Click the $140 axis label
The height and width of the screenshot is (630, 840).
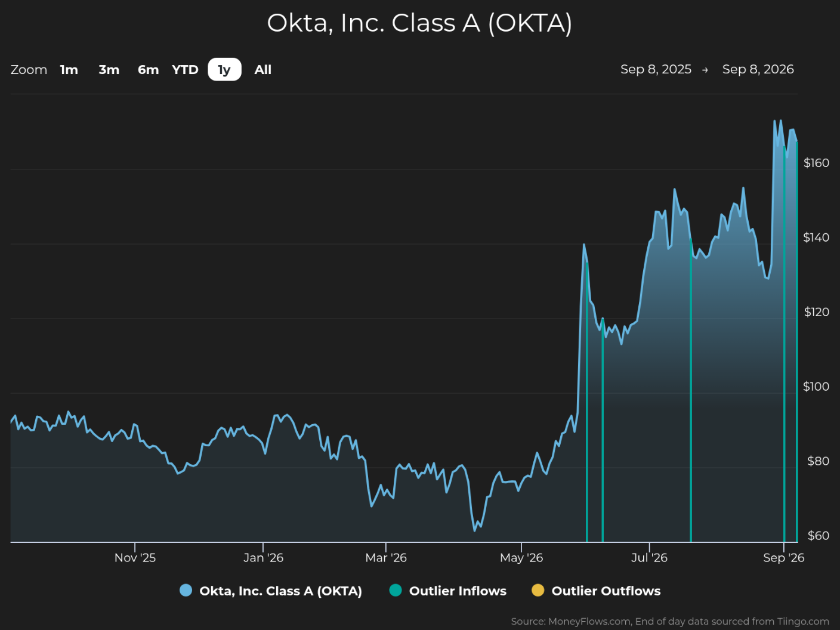(816, 237)
